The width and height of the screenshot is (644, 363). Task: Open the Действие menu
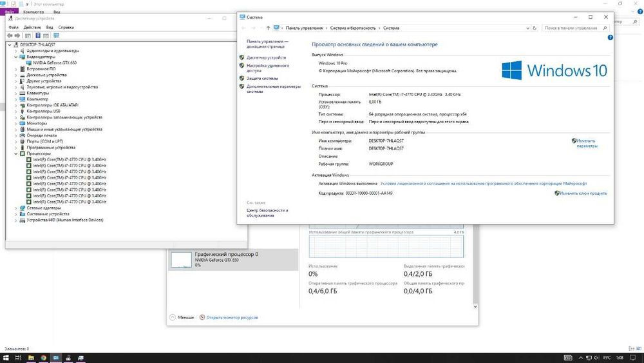[x=32, y=27]
